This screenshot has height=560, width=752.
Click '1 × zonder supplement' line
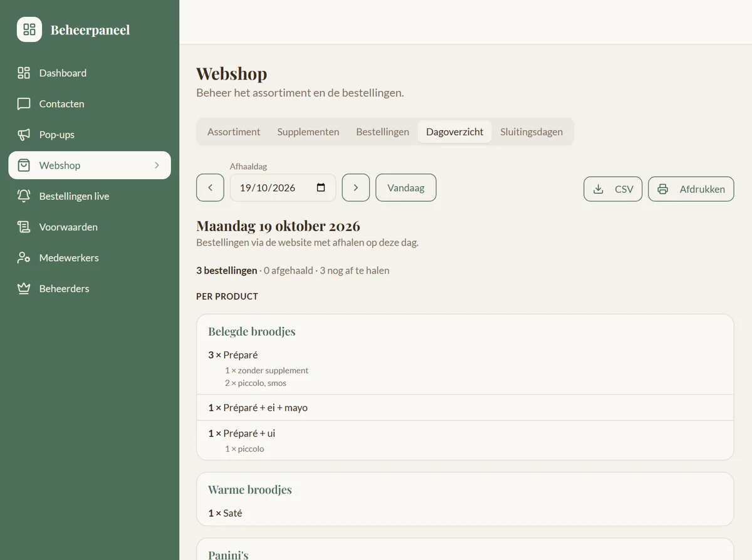[267, 370]
